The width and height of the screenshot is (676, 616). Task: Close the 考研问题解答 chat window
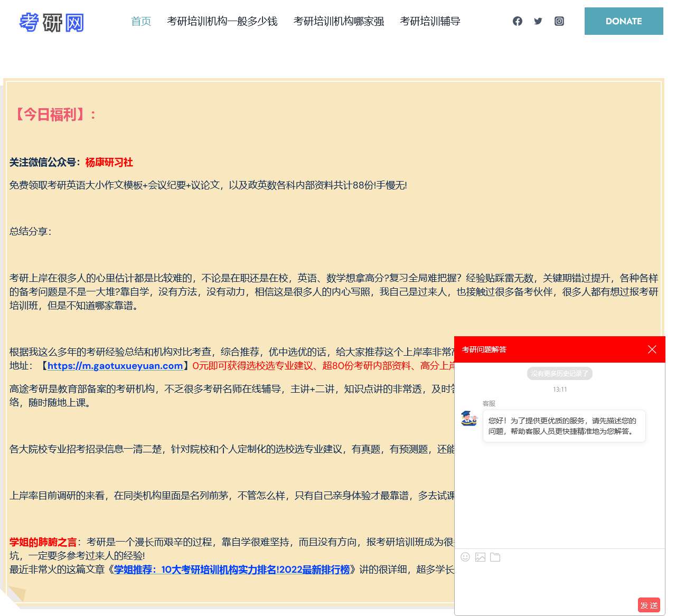pyautogui.click(x=652, y=349)
